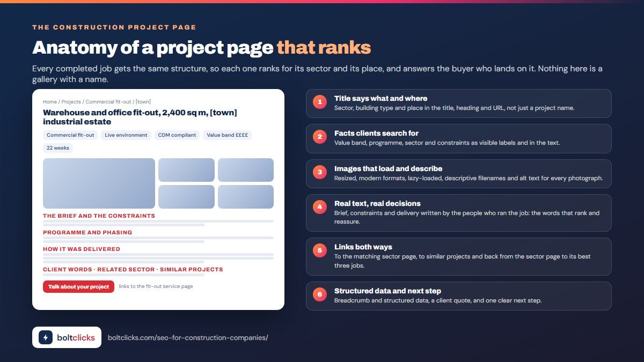
Task: Click the "Real text, real decisions" card
Action: [458, 212]
